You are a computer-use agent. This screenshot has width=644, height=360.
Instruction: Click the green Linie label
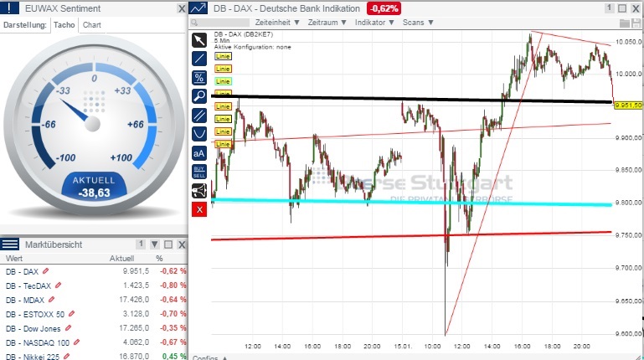223,81
